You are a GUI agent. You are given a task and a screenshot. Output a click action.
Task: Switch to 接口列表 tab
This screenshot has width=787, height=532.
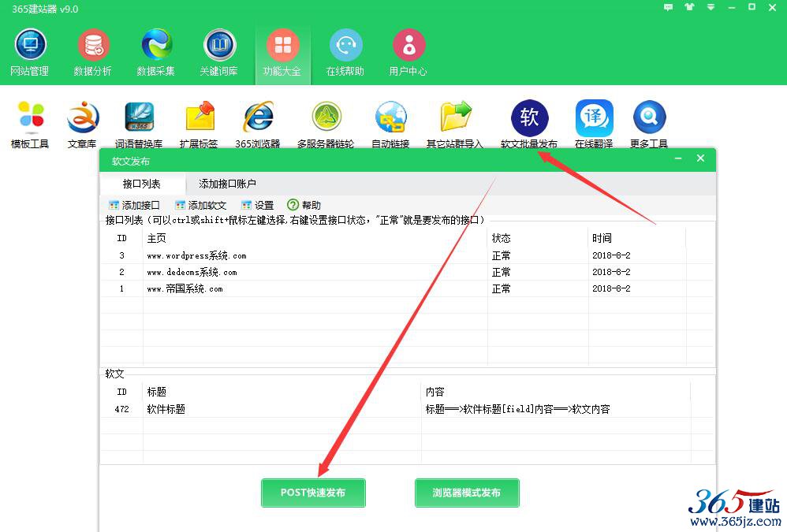coord(142,184)
